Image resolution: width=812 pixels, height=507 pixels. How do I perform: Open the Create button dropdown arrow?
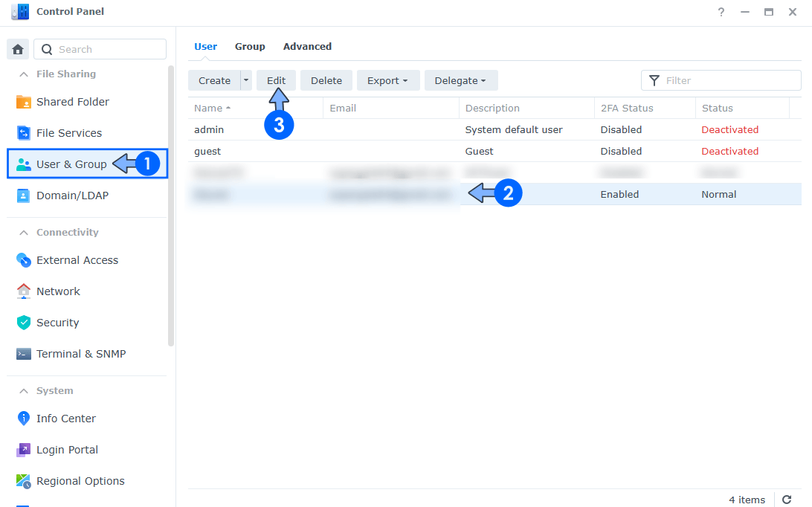247,80
